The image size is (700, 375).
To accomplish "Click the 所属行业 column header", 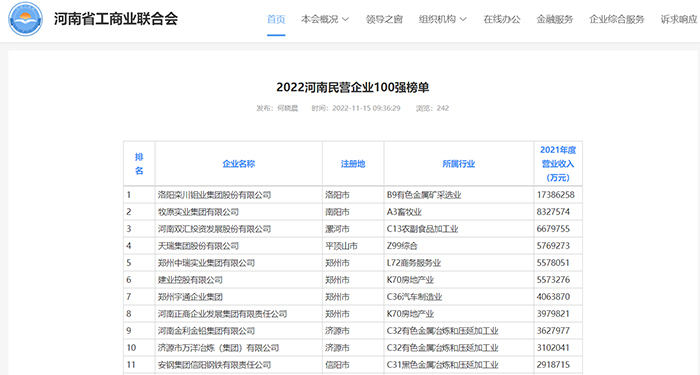I will tap(458, 163).
